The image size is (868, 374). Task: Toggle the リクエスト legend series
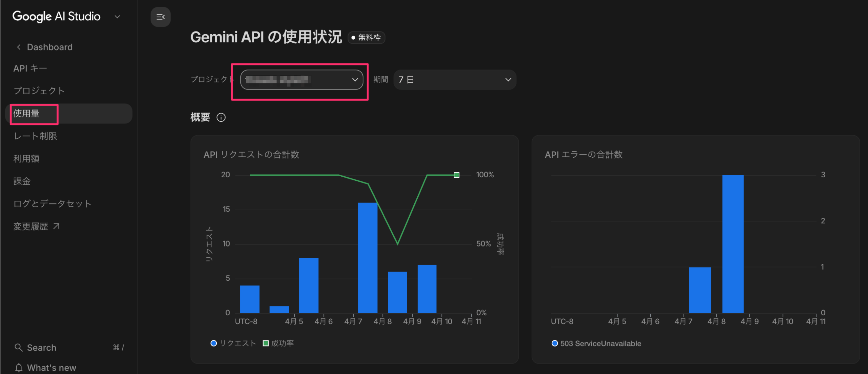pos(233,343)
